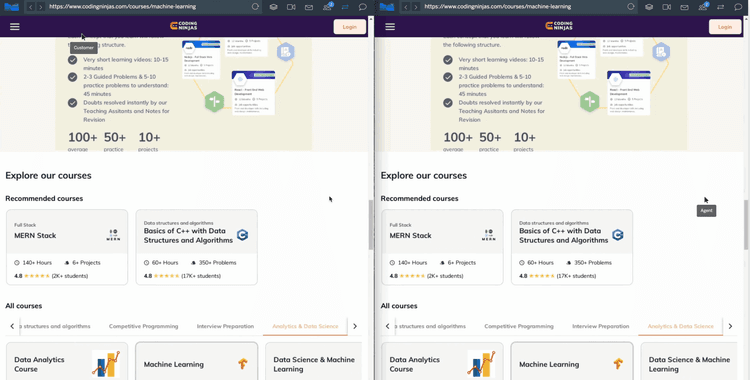The image size is (750, 380).
Task: Start video call icon in right window
Action: 666,7
